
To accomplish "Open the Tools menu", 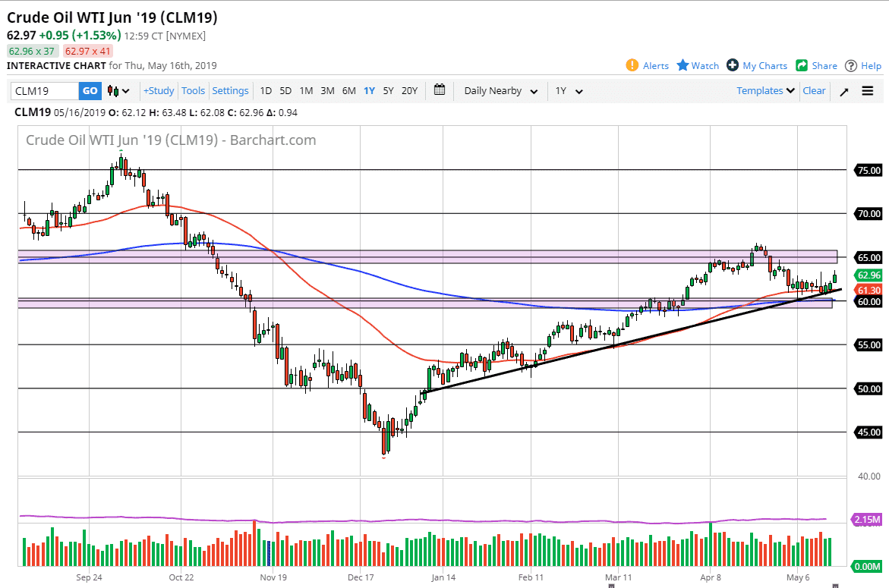I will point(193,90).
